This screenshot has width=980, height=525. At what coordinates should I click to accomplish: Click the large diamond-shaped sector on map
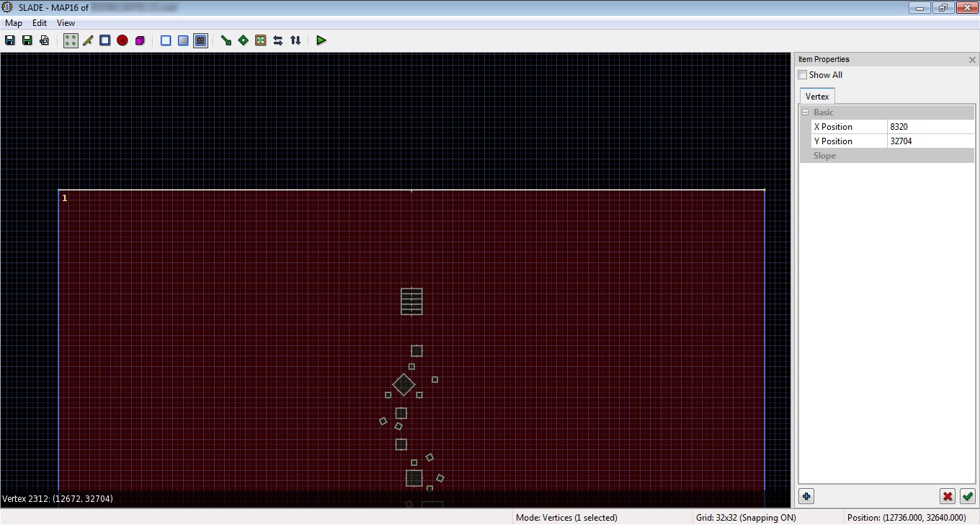(404, 385)
